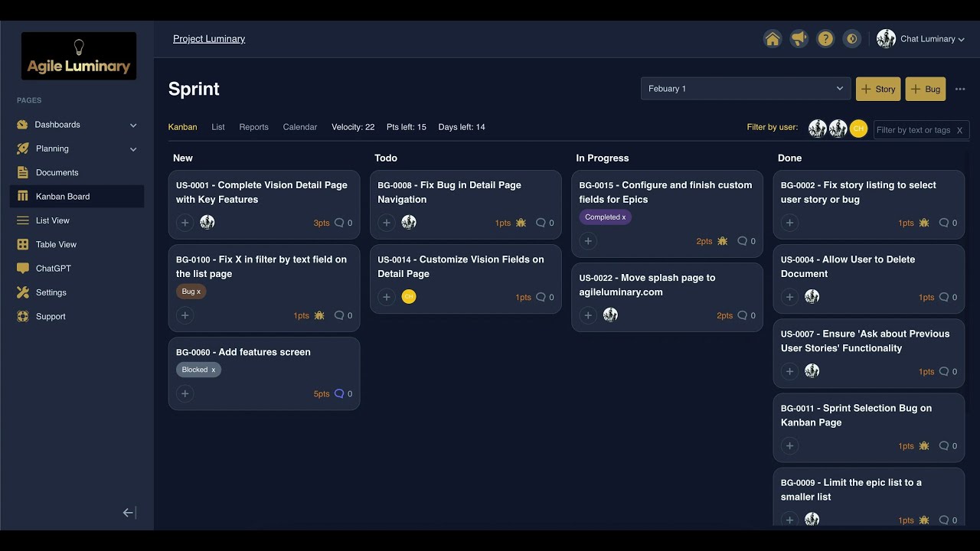980x551 pixels.
Task: Add a new Bug
Action: 926,89
